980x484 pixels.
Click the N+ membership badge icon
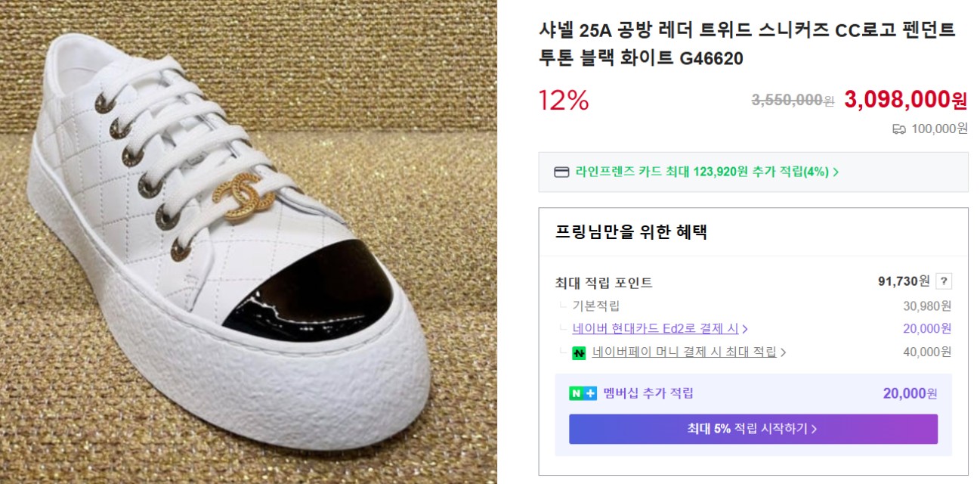coord(583,393)
